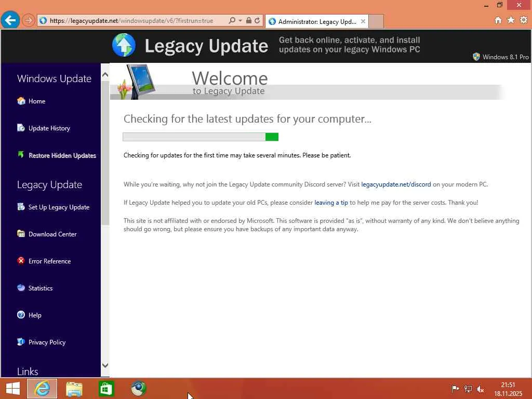Click the Download Center folder icon

click(21, 233)
